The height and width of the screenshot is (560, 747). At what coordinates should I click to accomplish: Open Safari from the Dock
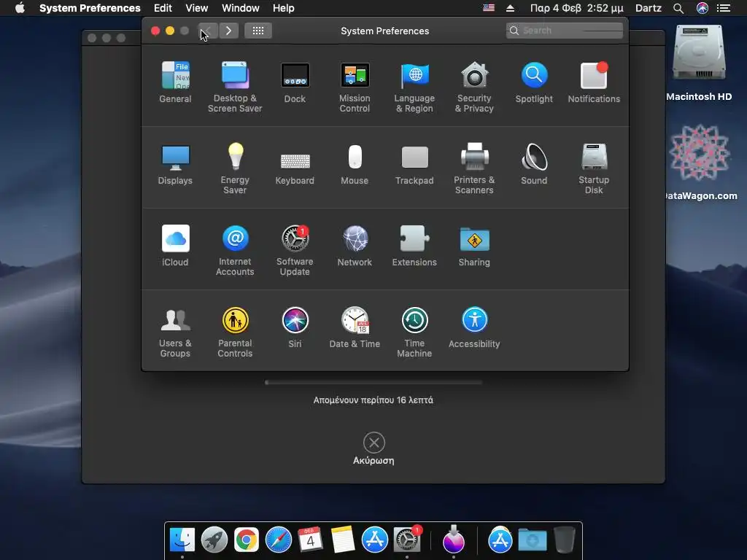pyautogui.click(x=278, y=540)
